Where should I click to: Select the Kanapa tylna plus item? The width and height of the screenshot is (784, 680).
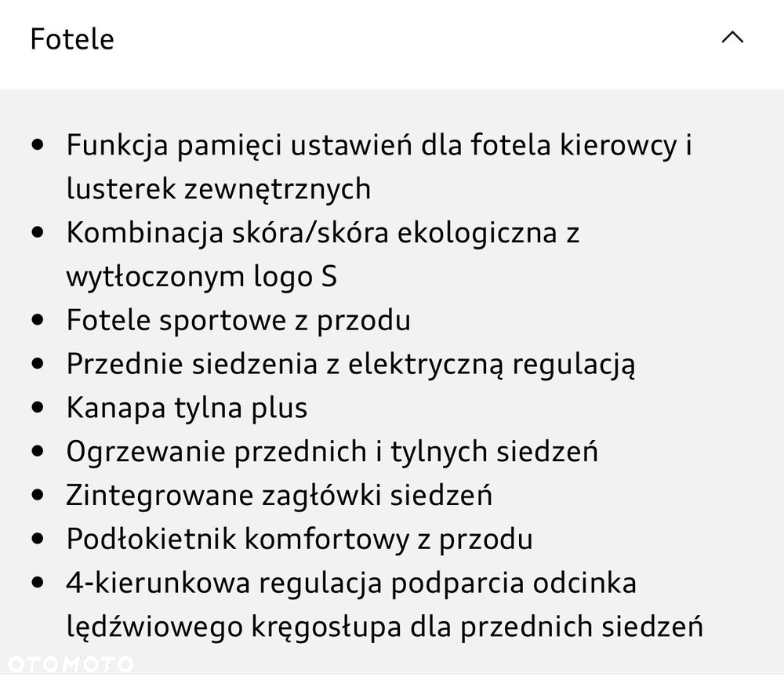pyautogui.click(x=187, y=408)
